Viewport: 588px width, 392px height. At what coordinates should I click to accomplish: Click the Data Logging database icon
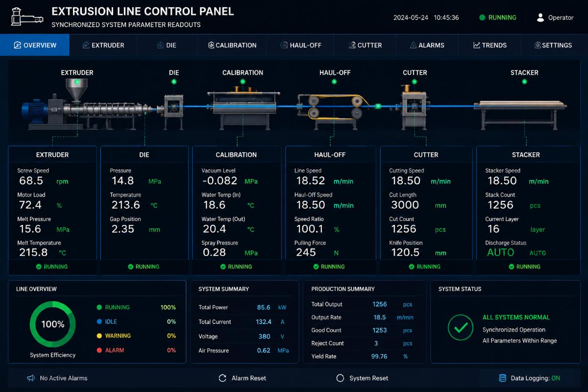(x=502, y=378)
